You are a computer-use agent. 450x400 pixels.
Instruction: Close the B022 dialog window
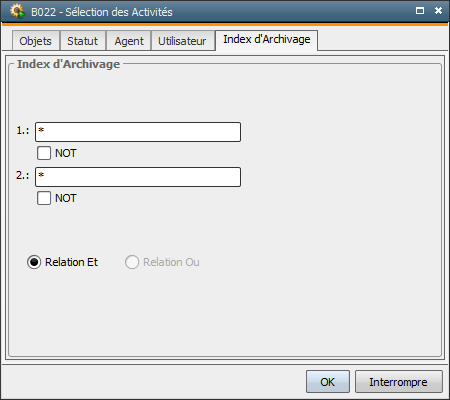click(x=438, y=11)
